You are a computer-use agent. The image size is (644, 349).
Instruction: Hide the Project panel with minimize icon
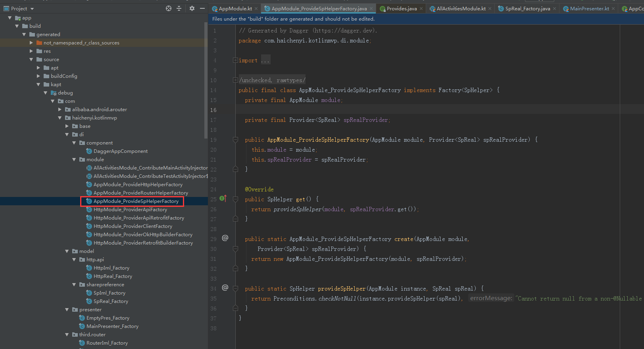(202, 8)
